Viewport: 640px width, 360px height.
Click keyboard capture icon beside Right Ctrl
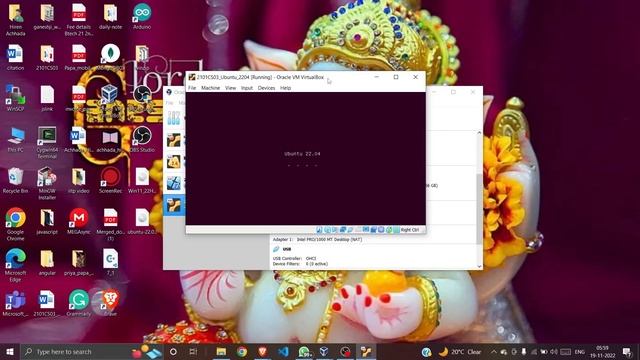point(396,230)
